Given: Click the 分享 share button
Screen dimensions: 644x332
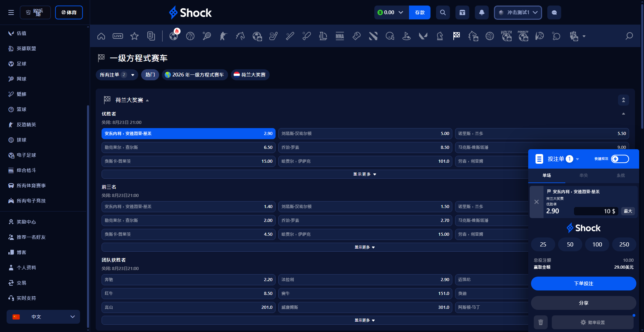Looking at the screenshot, I should [584, 303].
